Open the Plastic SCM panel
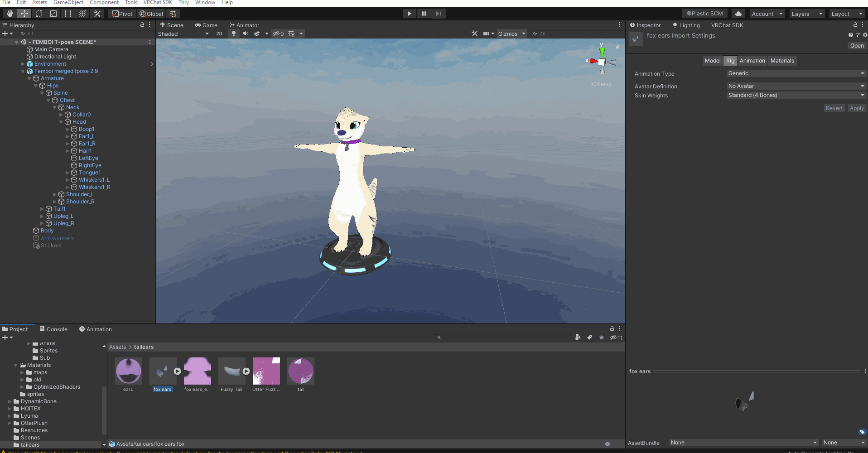Screen dimensions: 868x453 tap(704, 14)
